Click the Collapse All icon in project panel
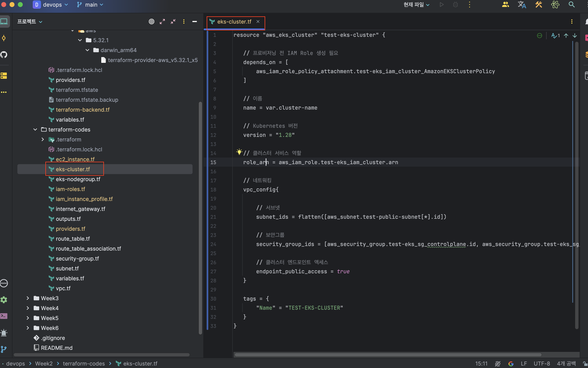 173,22
